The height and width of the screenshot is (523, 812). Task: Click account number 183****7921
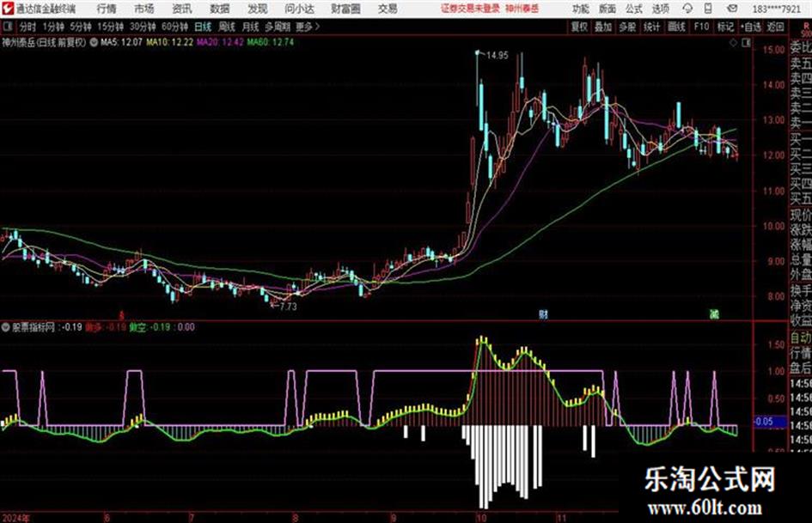pyautogui.click(x=776, y=9)
